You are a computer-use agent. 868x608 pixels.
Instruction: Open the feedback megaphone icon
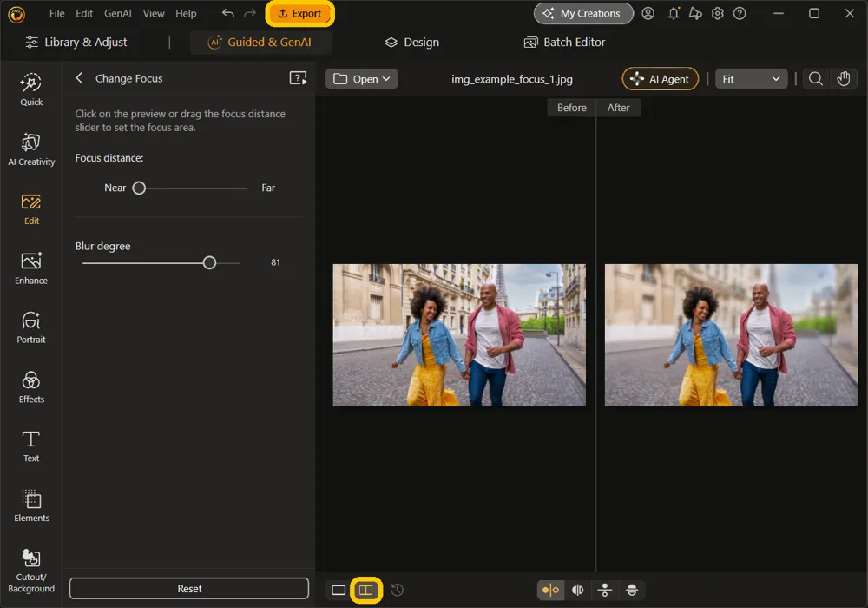pos(695,13)
